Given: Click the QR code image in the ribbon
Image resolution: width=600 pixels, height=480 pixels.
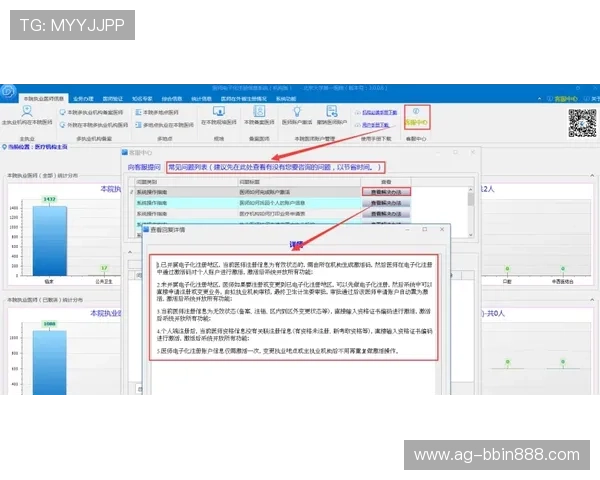Looking at the screenshot, I should [582, 123].
